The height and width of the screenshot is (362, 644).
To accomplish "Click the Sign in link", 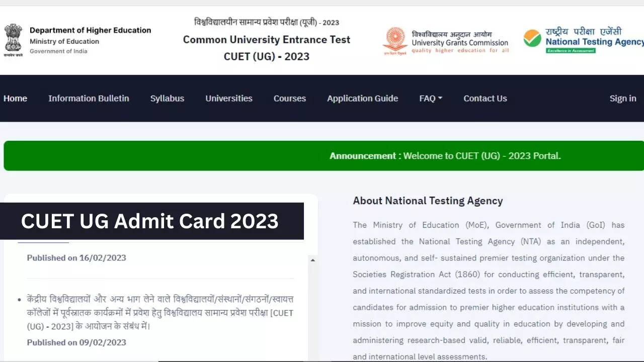I will (x=622, y=99).
